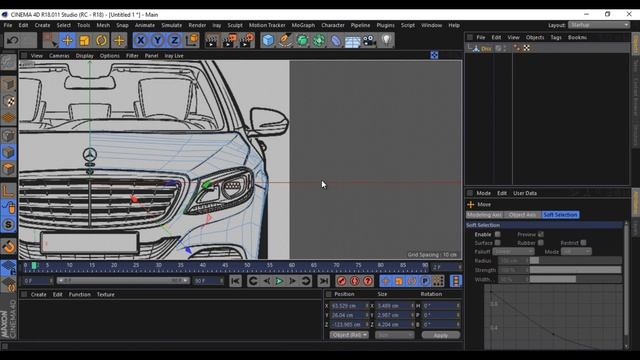Switch to Polygons mode cube icon

[9, 169]
